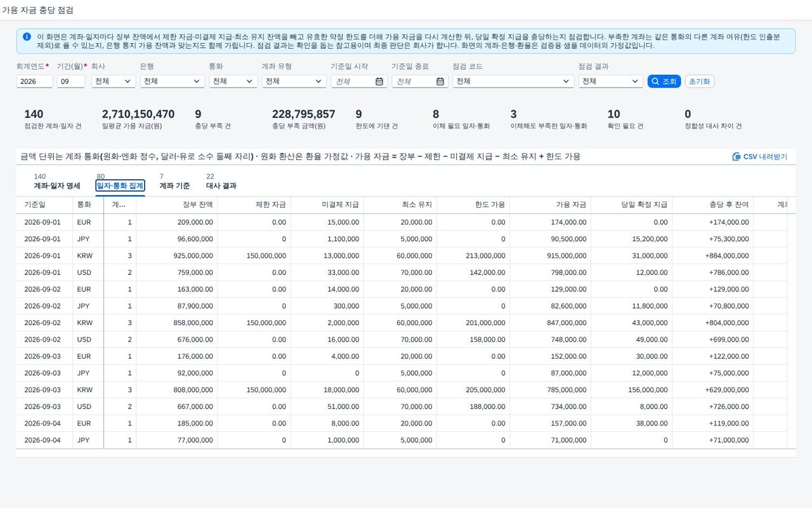Run the search with the 조회 button

664,81
